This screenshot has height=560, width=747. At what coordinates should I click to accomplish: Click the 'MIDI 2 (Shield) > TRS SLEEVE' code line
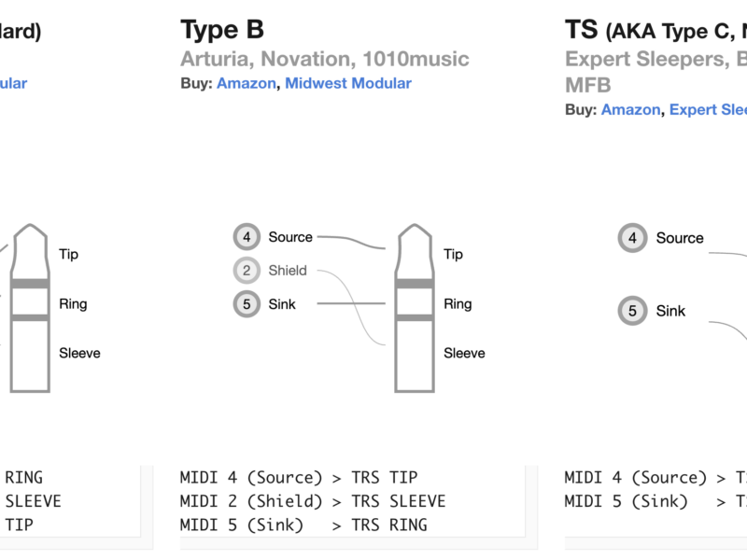(313, 501)
